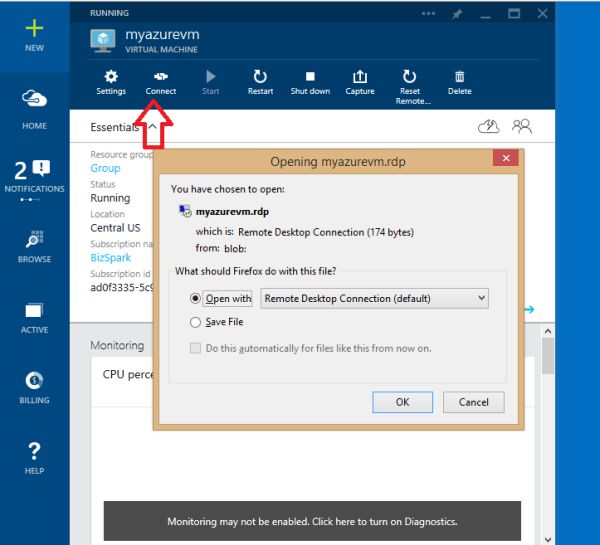Click the users and roles icon

522,126
